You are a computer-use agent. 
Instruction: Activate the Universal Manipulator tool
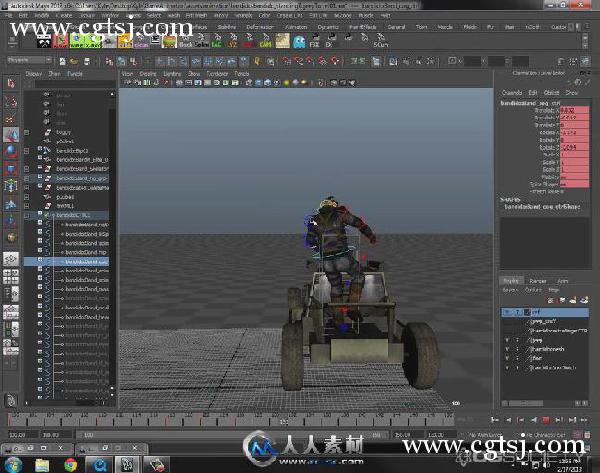(11, 186)
